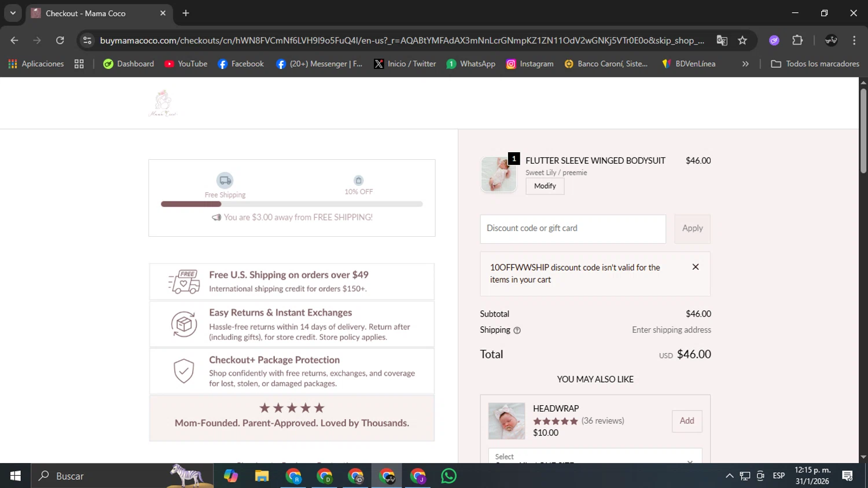
Task: Bookmark this page with the star icon
Action: pos(742,40)
